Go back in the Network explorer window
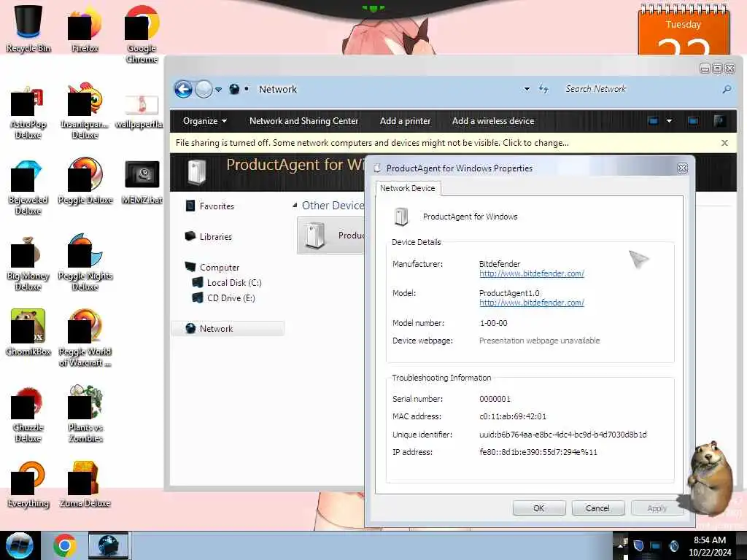The height and width of the screenshot is (560, 747). [x=183, y=89]
